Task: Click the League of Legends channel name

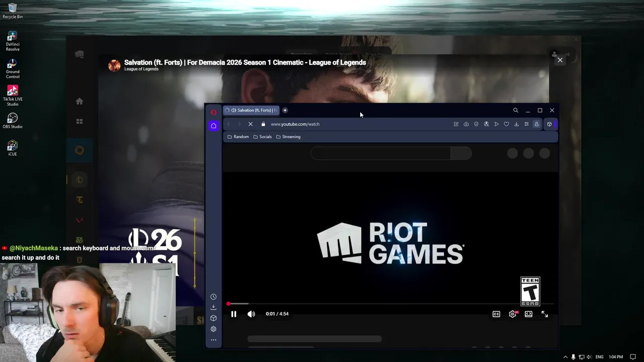Action: click(141, 69)
